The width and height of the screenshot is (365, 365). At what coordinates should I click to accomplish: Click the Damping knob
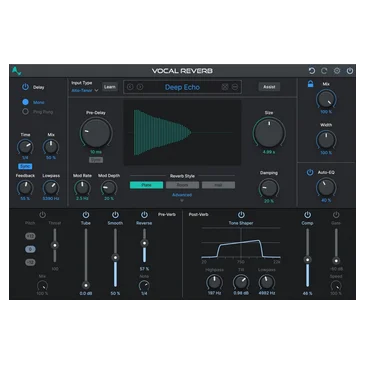[269, 188]
